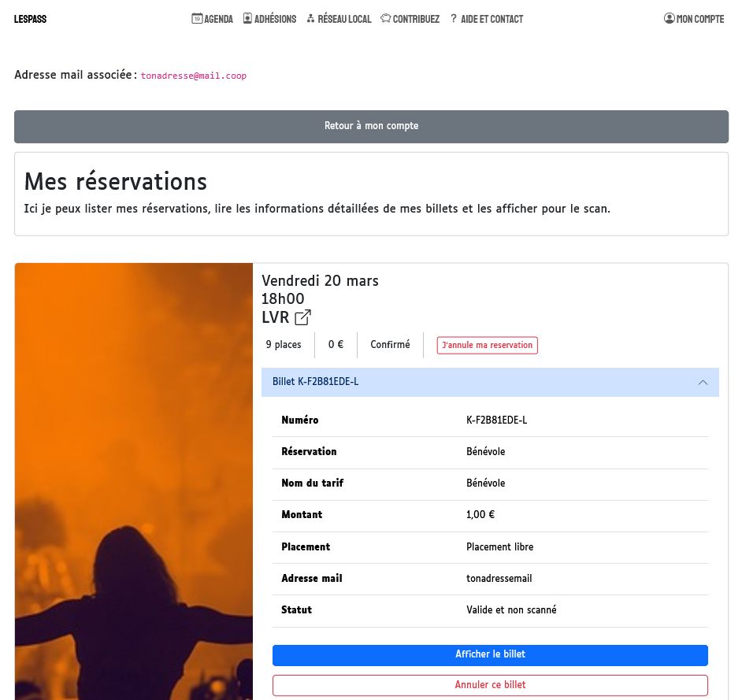Open the external link icon beside LVR

pyautogui.click(x=302, y=317)
